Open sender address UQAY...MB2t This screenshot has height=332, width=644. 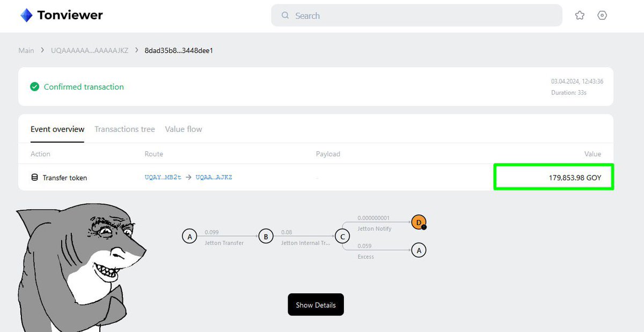(163, 178)
